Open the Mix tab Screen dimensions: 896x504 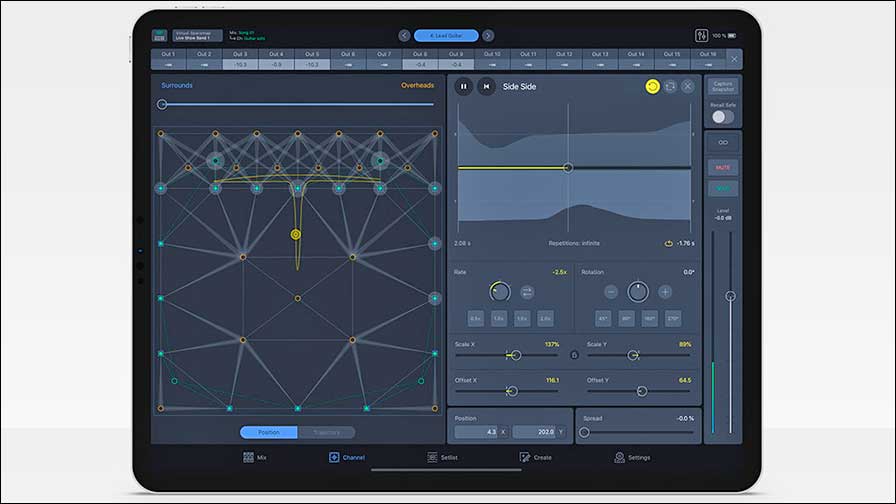255,457
